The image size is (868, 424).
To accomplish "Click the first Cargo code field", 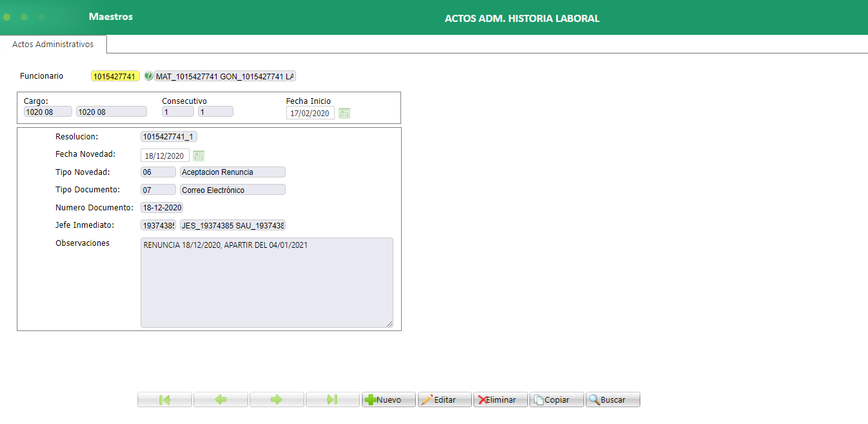I will 48,112.
